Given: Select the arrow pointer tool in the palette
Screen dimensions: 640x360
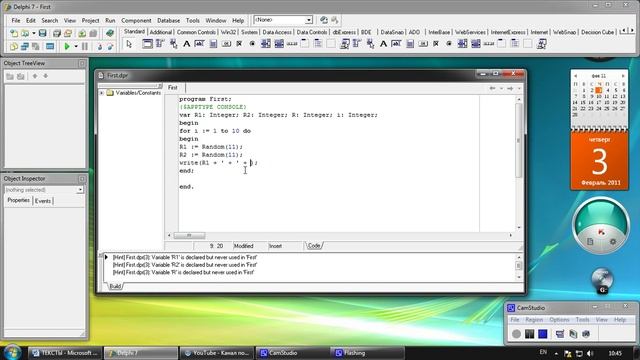Looking at the screenshot, I should [x=129, y=44].
